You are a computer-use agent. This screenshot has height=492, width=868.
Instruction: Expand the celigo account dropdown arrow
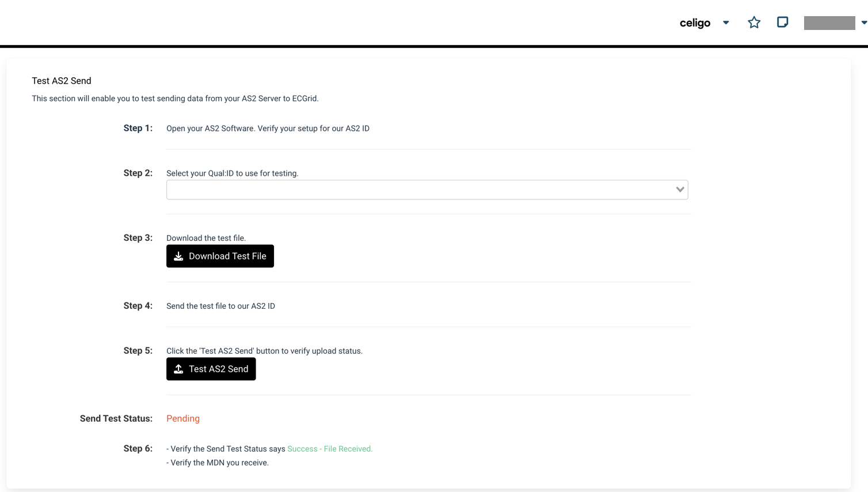point(726,23)
